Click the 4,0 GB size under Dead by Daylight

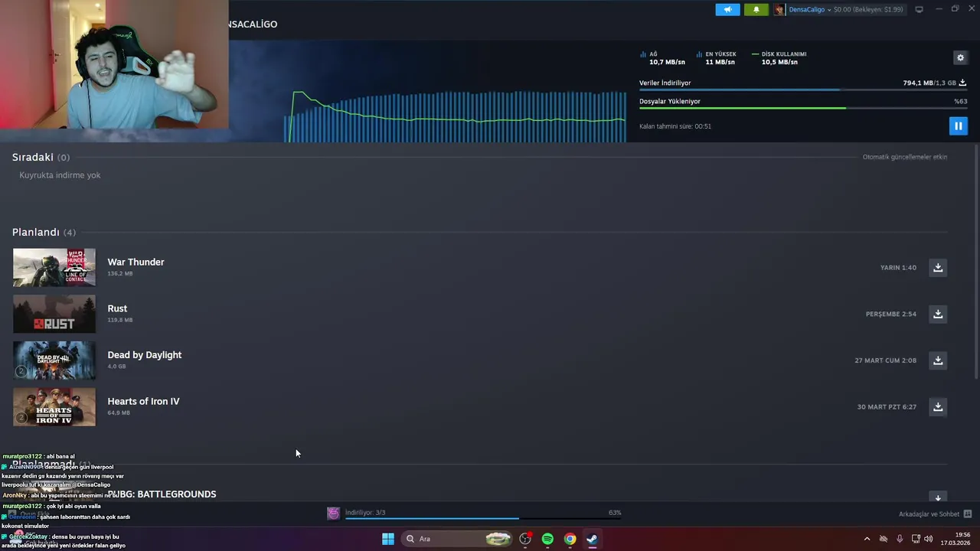[x=116, y=367]
